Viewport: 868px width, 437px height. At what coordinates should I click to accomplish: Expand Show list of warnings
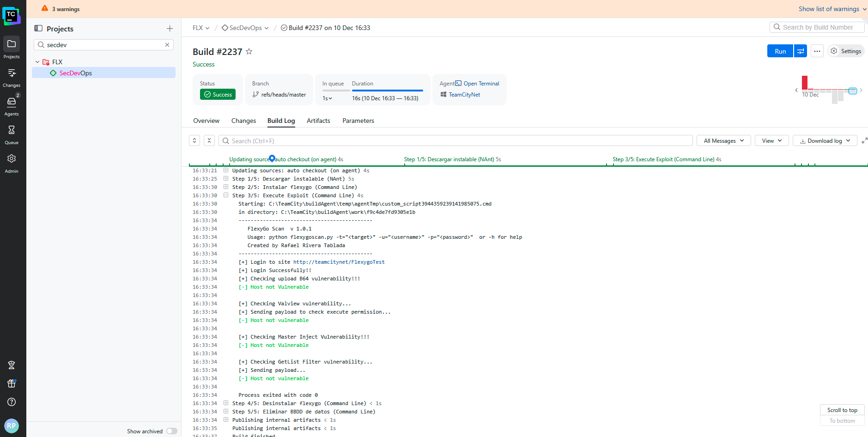[x=832, y=9]
